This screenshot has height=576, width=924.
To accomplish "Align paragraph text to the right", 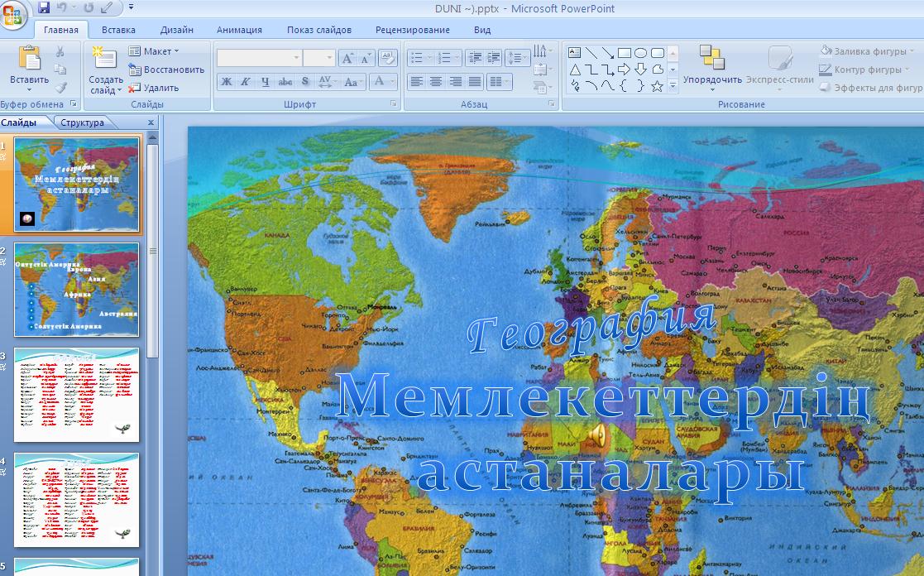I will pos(455,82).
